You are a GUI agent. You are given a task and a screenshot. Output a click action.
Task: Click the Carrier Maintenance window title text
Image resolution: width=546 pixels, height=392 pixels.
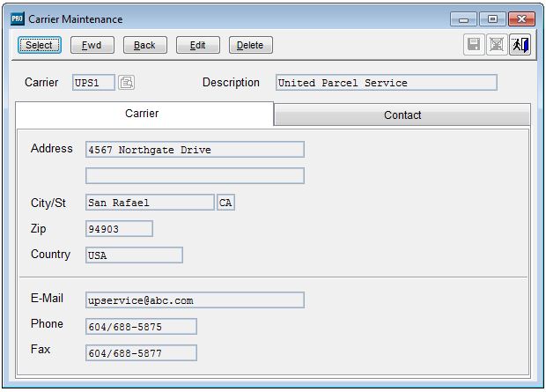click(x=76, y=19)
